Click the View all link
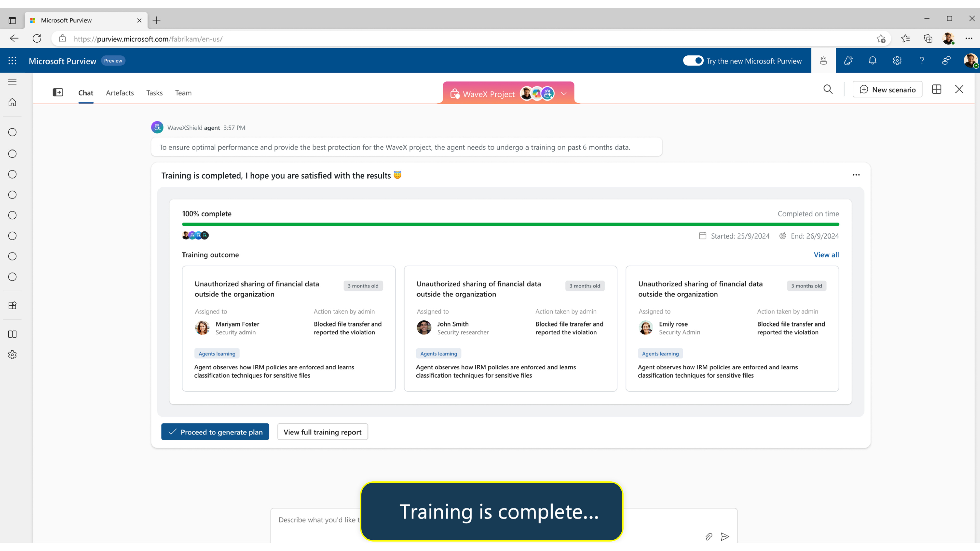980x551 pixels. pyautogui.click(x=826, y=255)
